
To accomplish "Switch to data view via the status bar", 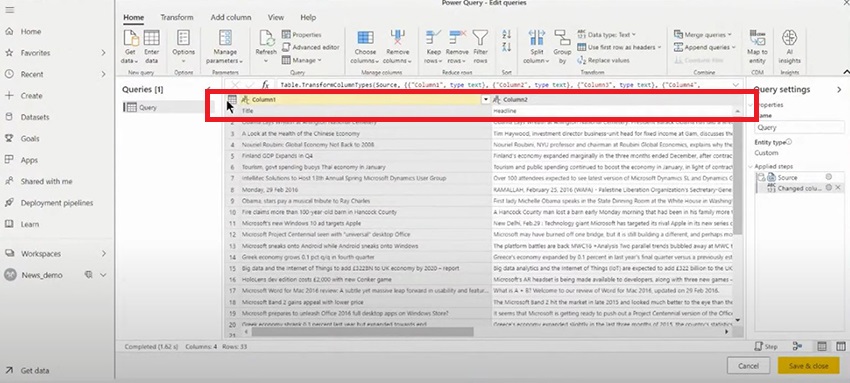I will point(822,346).
